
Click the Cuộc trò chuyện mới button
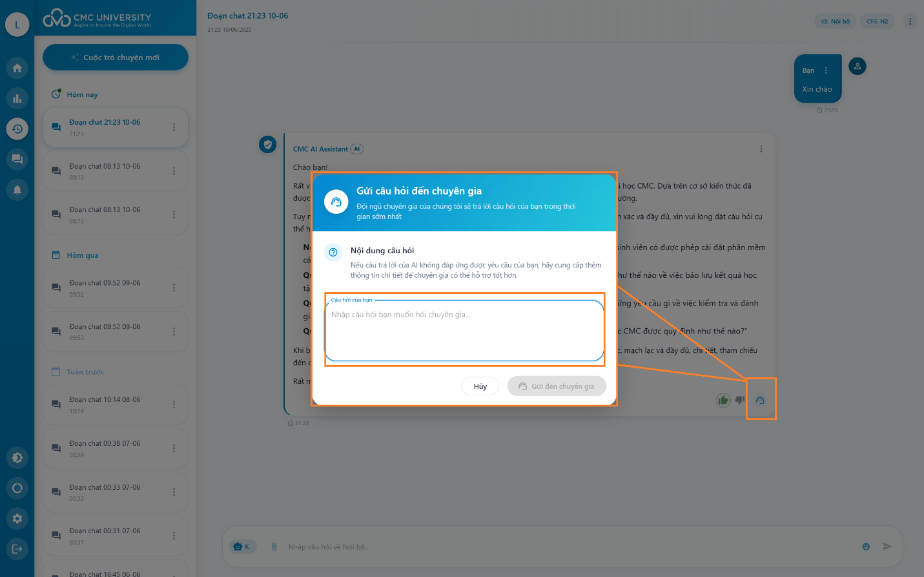[x=116, y=58]
